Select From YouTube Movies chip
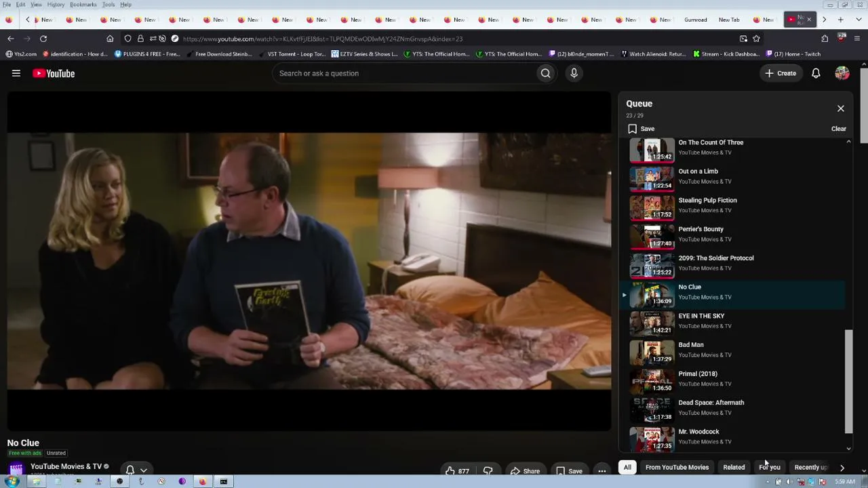868x488 pixels. (x=677, y=467)
